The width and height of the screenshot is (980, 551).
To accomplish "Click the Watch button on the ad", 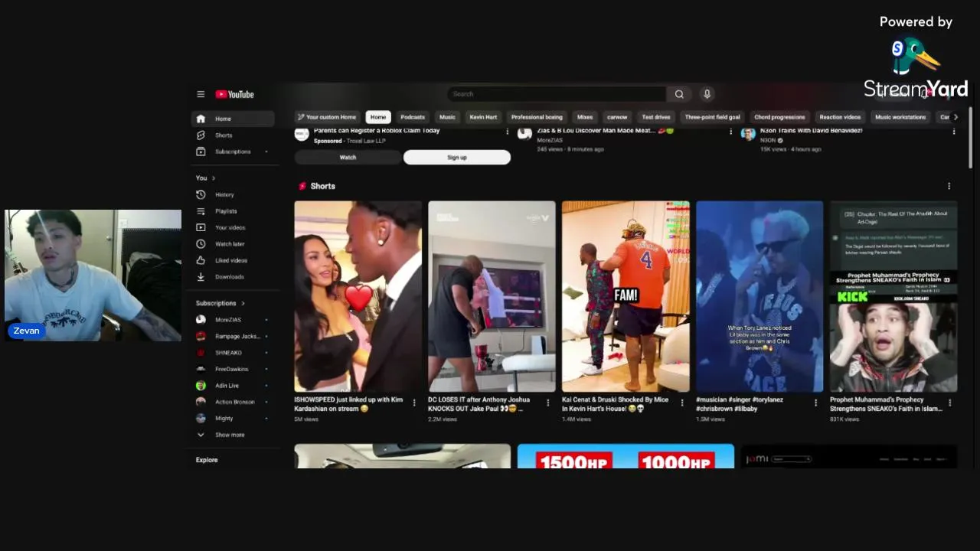I will (348, 157).
